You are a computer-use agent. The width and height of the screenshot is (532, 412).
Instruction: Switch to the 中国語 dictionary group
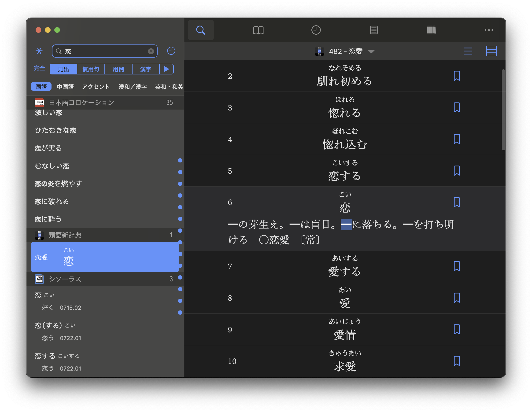pyautogui.click(x=65, y=87)
